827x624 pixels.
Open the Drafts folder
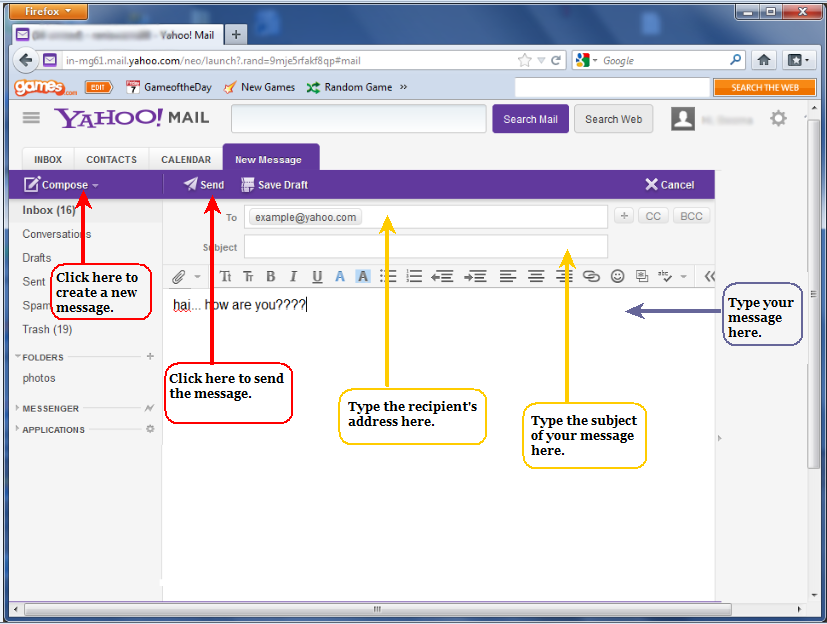pyautogui.click(x=36, y=257)
